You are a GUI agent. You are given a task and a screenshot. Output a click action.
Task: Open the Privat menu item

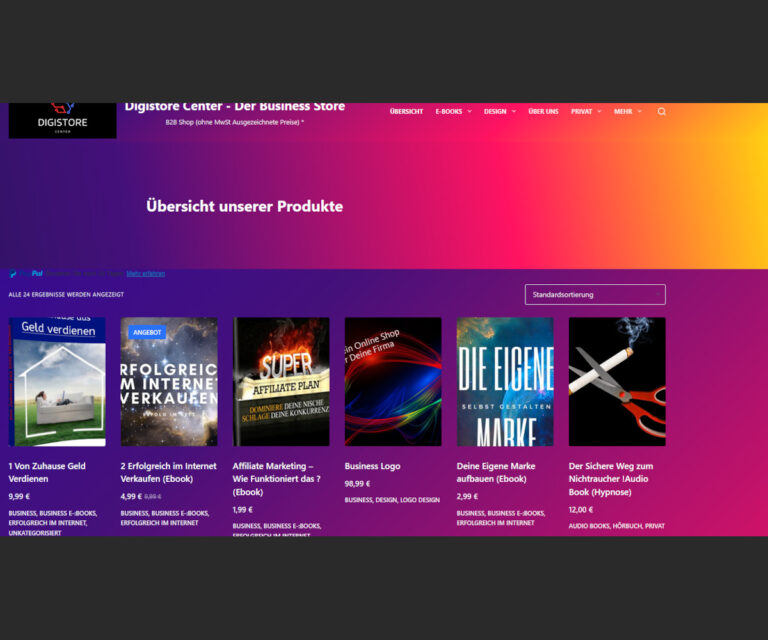point(581,112)
